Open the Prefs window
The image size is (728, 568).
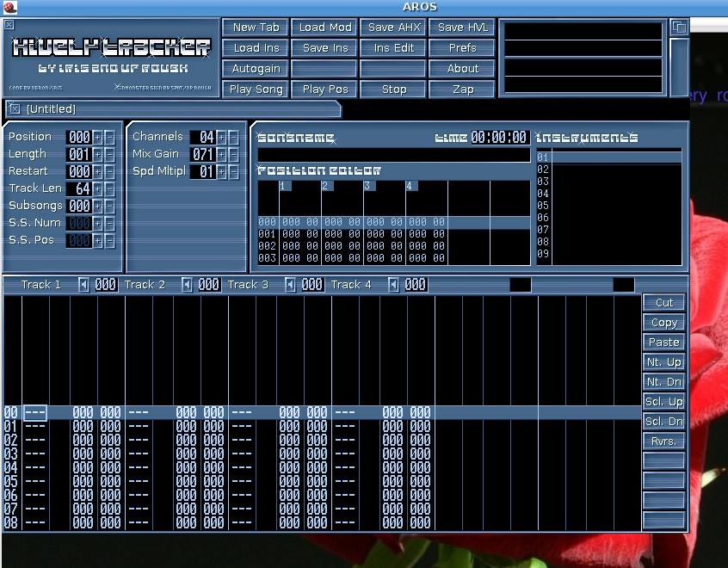[x=462, y=48]
